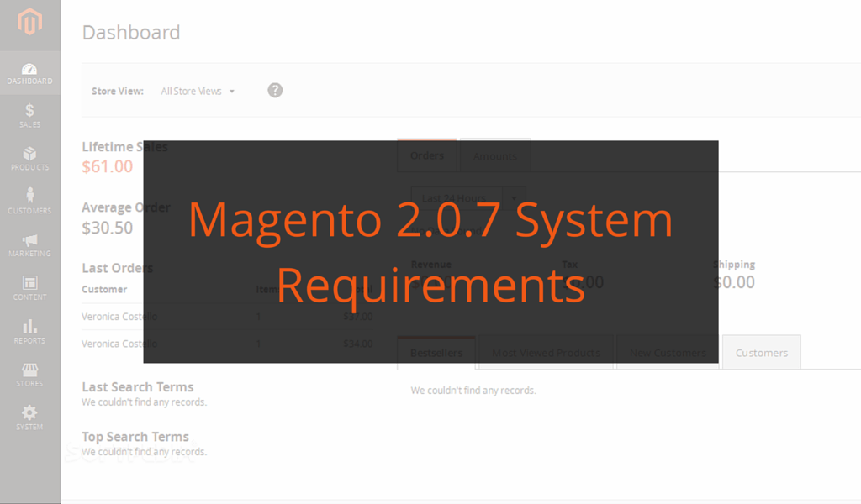Screen dimensions: 861x504
Task: Open the Sales menu in the sidebar
Action: click(29, 116)
